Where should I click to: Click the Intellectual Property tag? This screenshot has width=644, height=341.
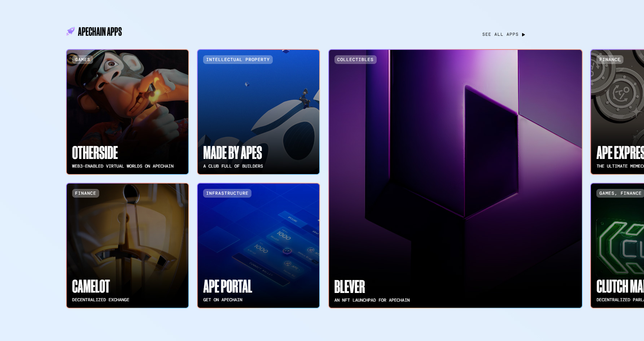(238, 60)
